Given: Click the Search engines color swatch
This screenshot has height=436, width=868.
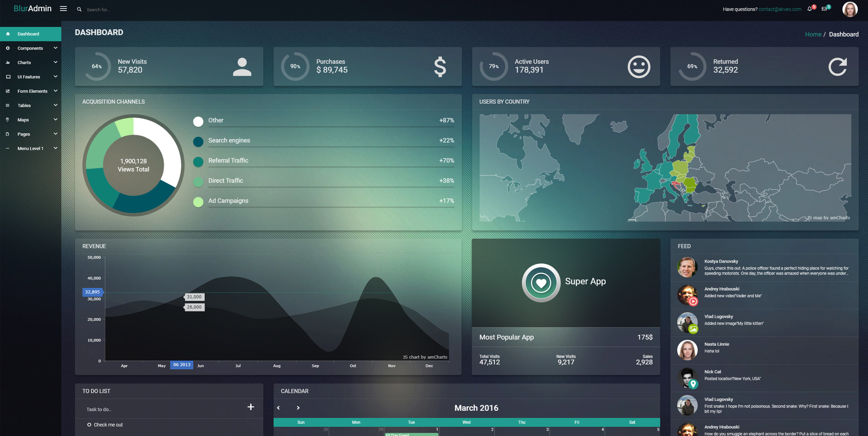Looking at the screenshot, I should [198, 141].
